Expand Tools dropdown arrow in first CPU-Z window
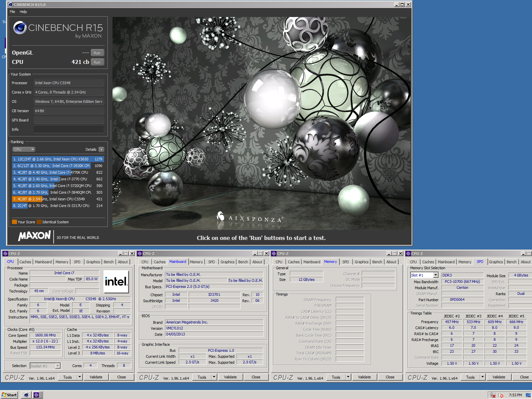 80,377
